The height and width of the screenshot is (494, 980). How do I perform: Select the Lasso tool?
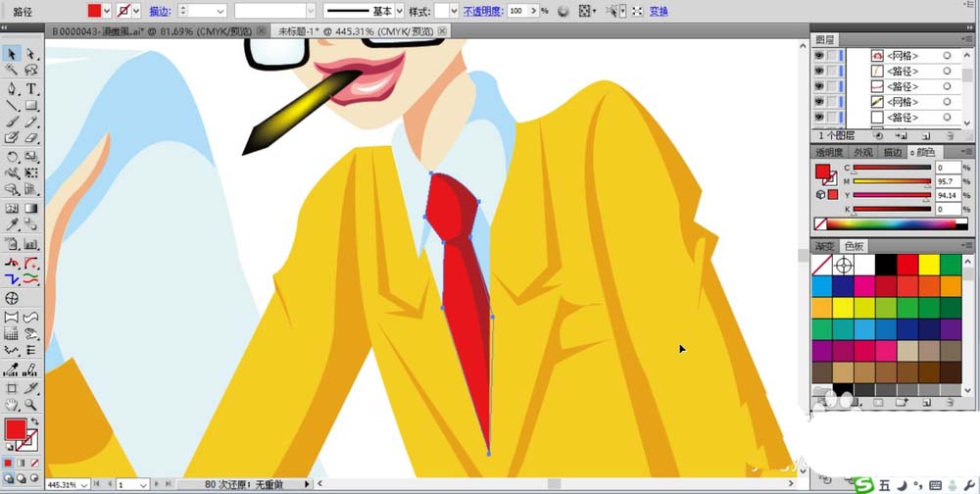30,70
